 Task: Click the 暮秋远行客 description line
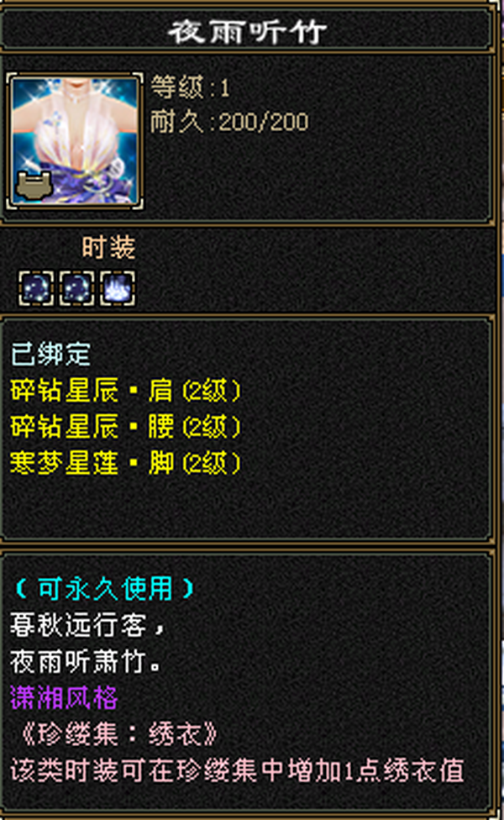(88, 625)
